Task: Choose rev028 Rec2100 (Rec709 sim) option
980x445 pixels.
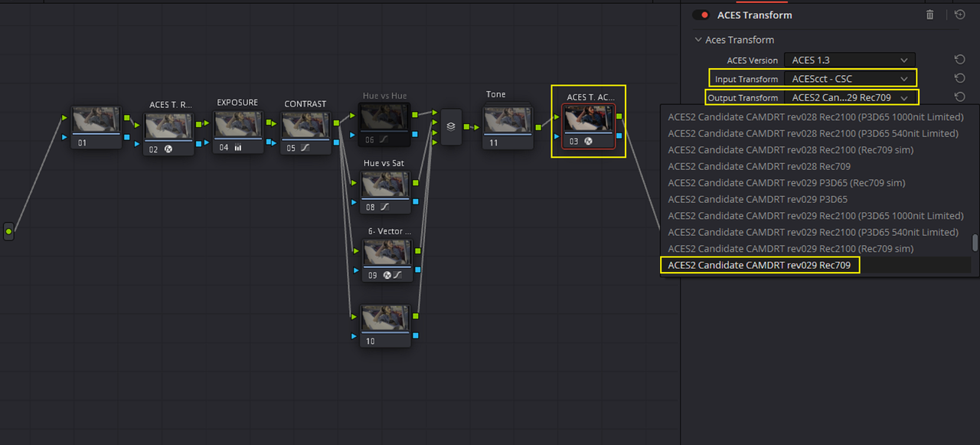Action: 815,150
